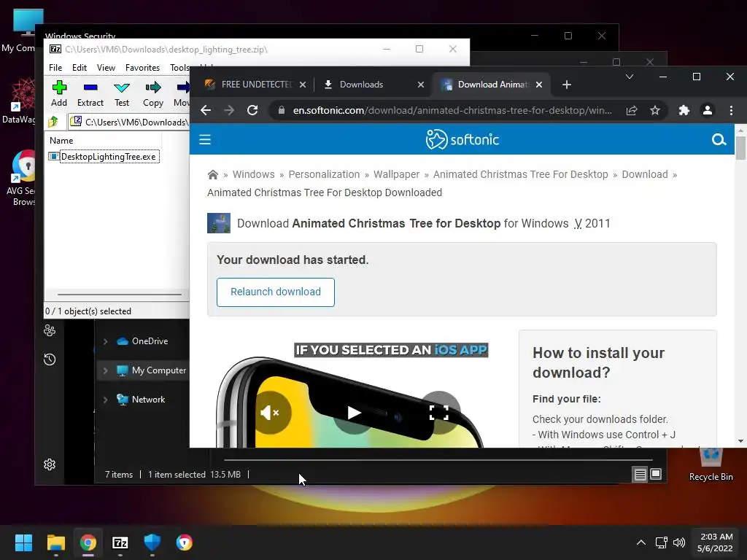Switch File Explorer to large icons view

tap(656, 474)
